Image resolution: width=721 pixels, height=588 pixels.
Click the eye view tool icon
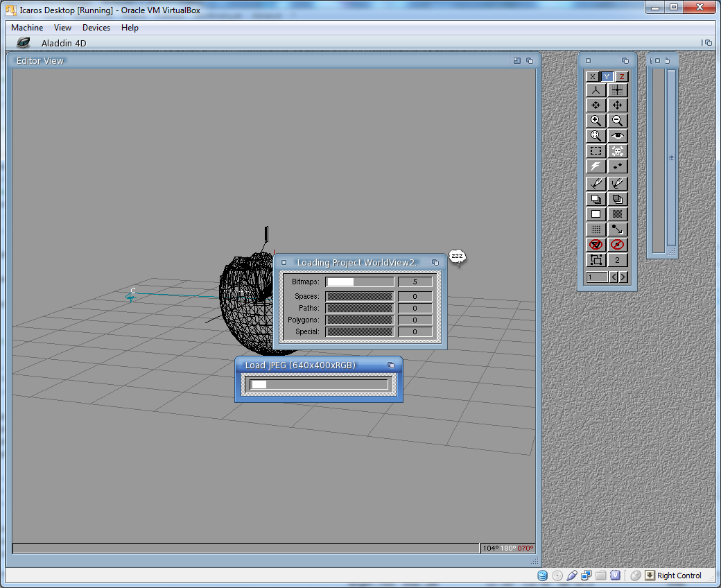617,136
